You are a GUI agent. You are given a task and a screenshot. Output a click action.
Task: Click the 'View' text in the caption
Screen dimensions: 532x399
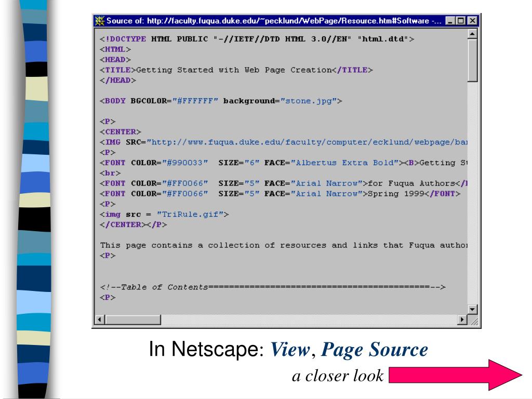(x=290, y=350)
